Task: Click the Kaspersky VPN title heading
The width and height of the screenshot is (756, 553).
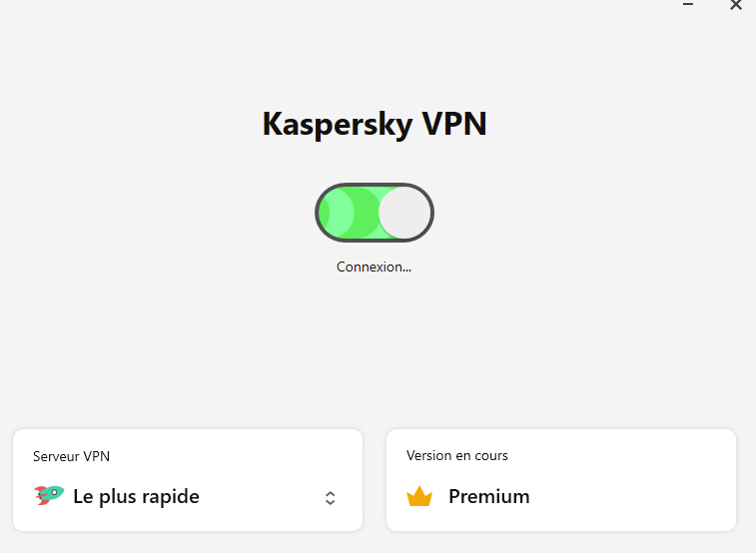Action: tap(375, 124)
